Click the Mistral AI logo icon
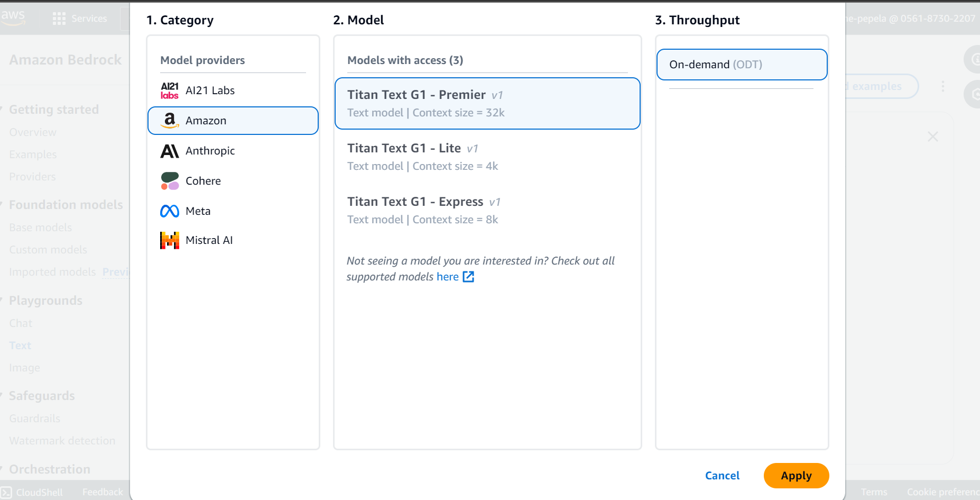This screenshot has width=980, height=500. (x=170, y=240)
